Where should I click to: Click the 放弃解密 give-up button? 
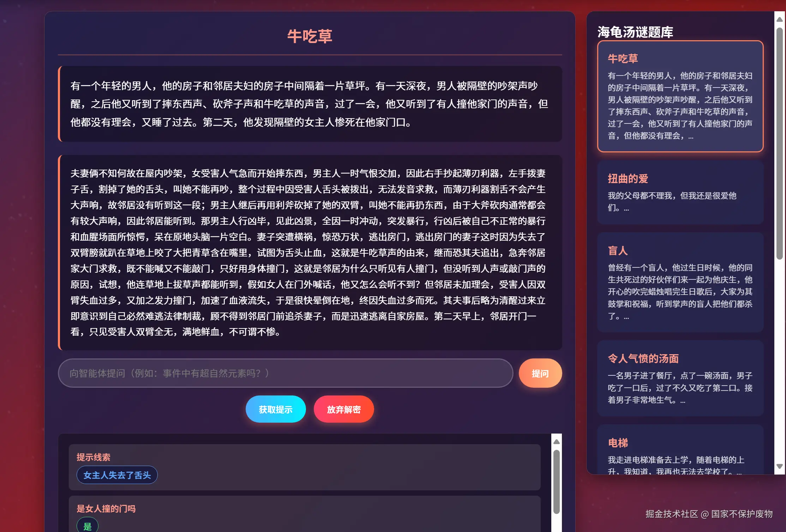[x=343, y=409]
